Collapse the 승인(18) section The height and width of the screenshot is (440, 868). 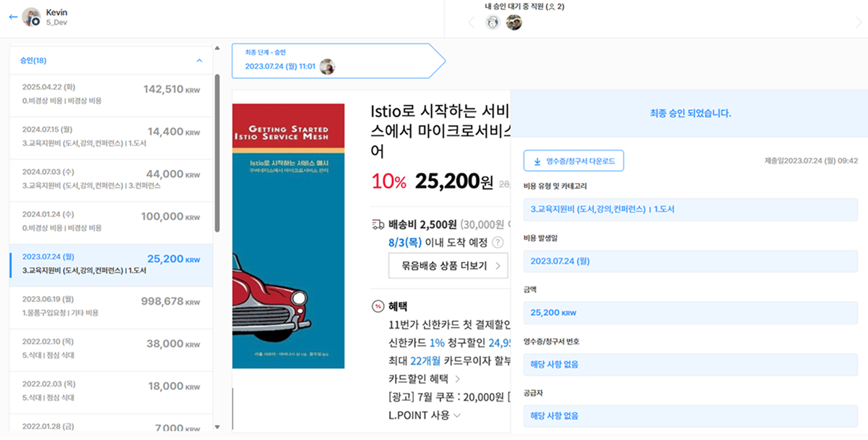pos(200,61)
